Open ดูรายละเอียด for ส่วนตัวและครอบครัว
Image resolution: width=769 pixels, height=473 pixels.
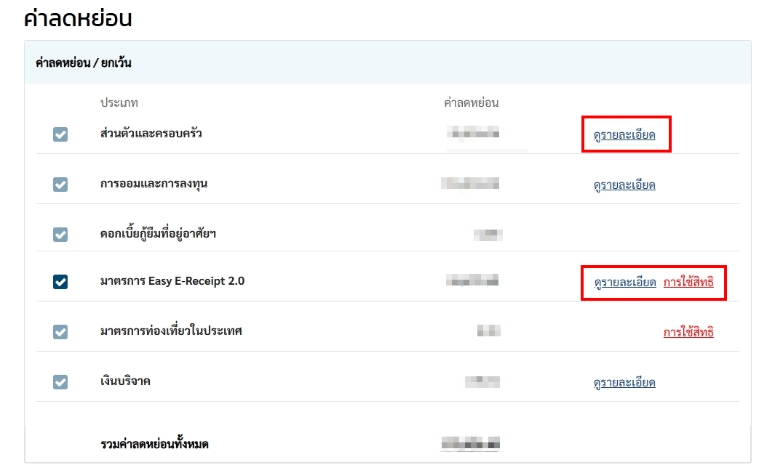click(624, 135)
